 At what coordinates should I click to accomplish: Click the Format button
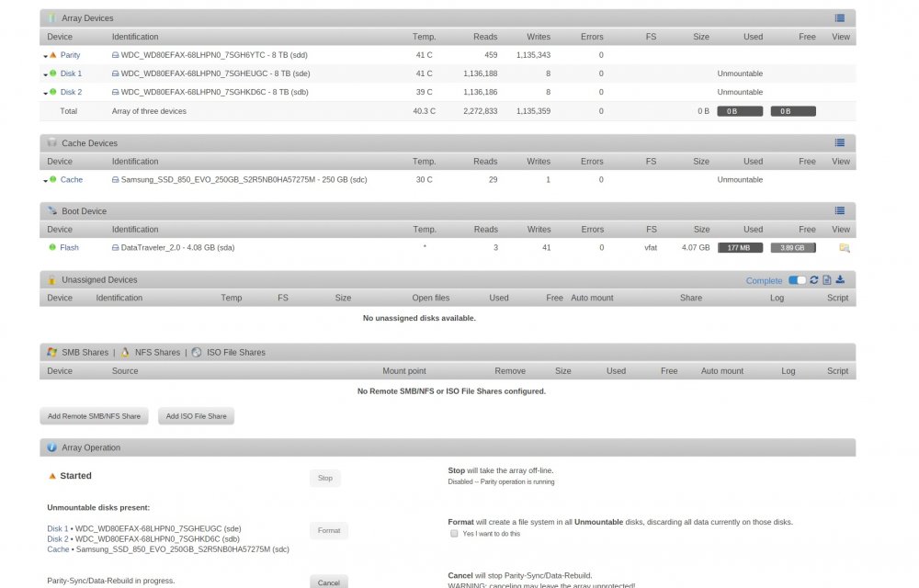pyautogui.click(x=329, y=531)
